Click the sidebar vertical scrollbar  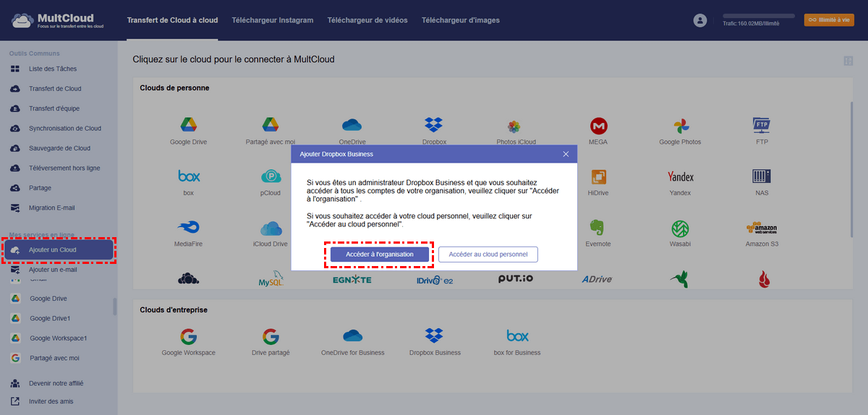click(114, 307)
